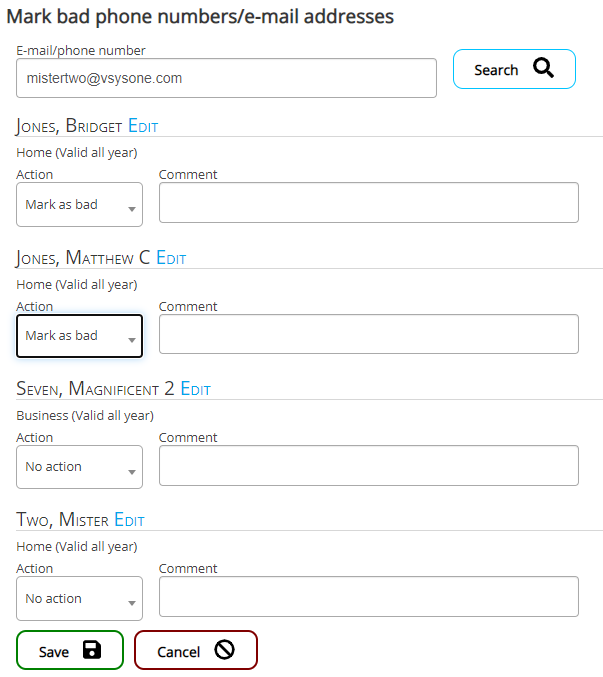Click the Jones, Matthew C name heading

[83, 258]
